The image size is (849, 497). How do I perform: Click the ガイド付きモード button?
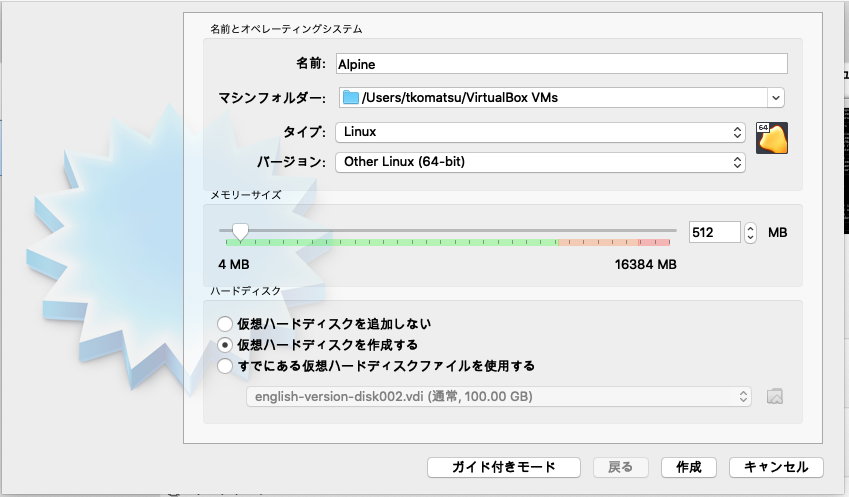click(504, 467)
